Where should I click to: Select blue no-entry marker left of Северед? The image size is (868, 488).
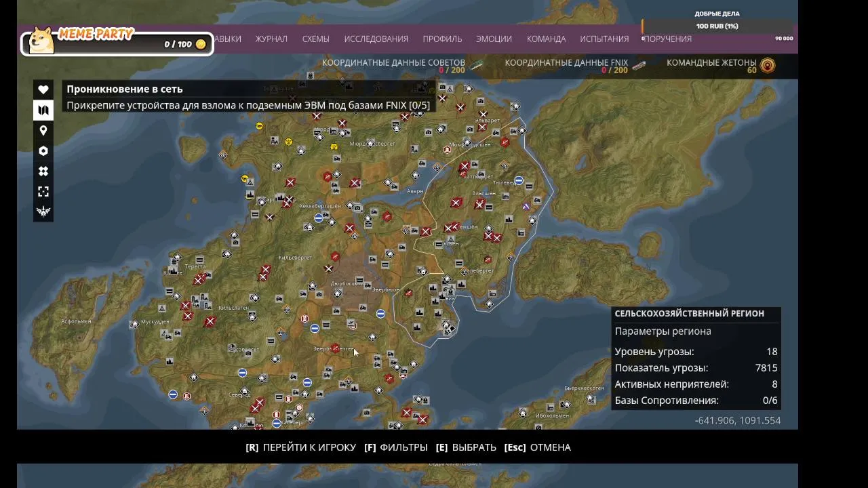coord(173,394)
